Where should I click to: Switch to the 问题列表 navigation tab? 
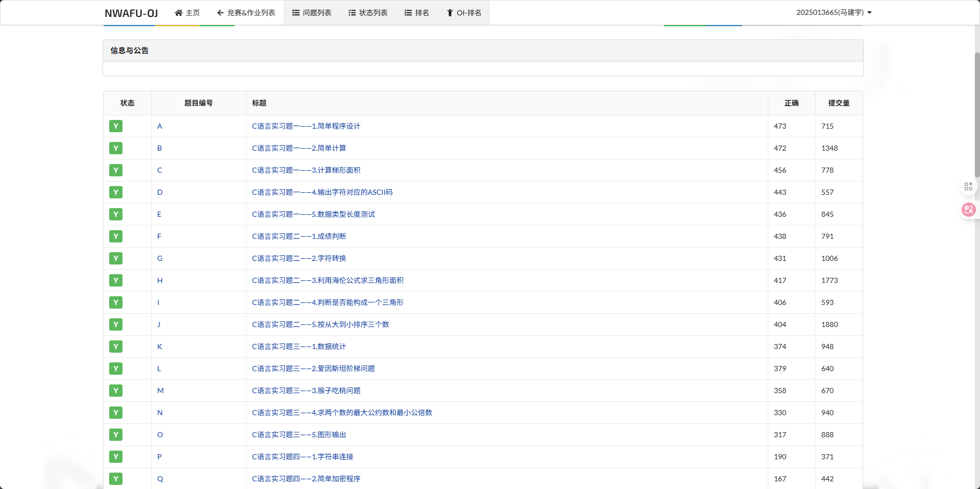pyautogui.click(x=312, y=13)
